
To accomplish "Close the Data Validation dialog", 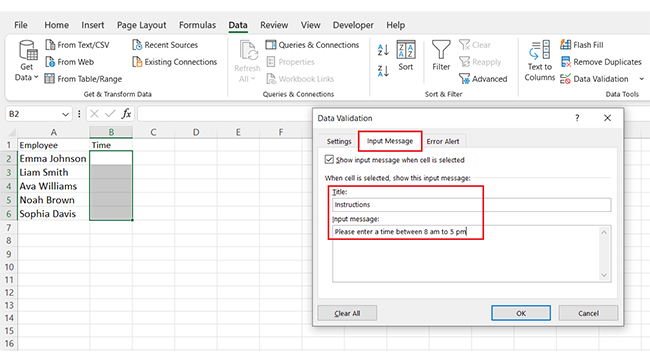I will [607, 118].
